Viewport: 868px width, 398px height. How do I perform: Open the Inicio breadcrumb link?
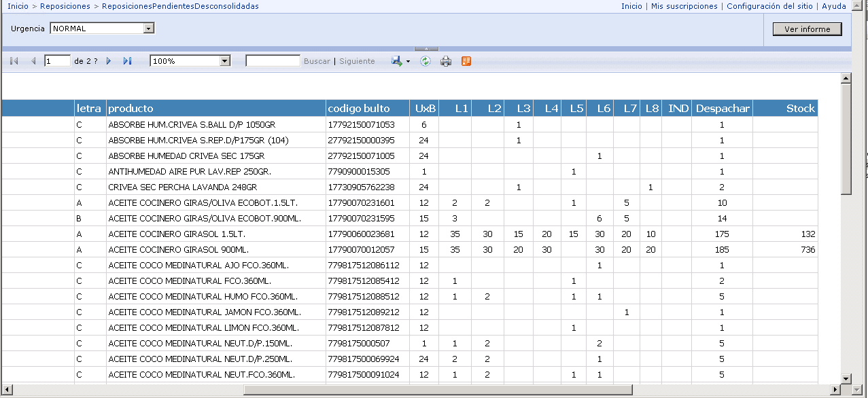18,6
